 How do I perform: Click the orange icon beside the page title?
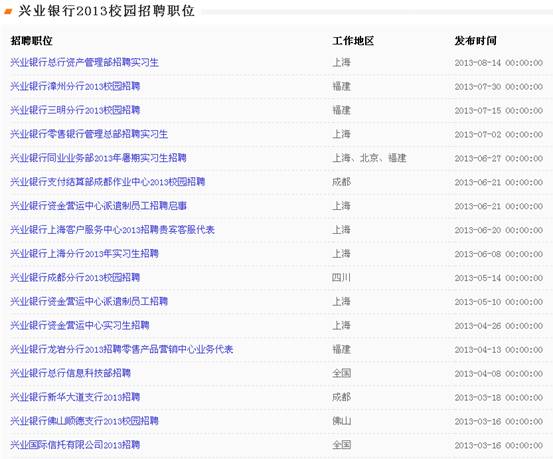pos(8,12)
